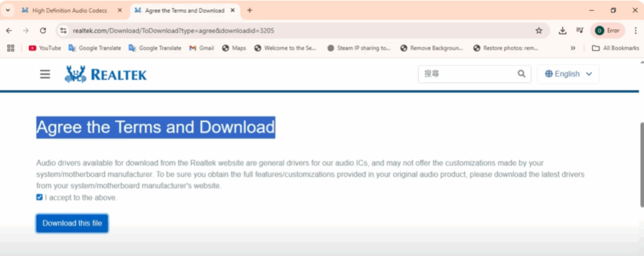Minimize the browser window
644x256 pixels.
point(592,10)
